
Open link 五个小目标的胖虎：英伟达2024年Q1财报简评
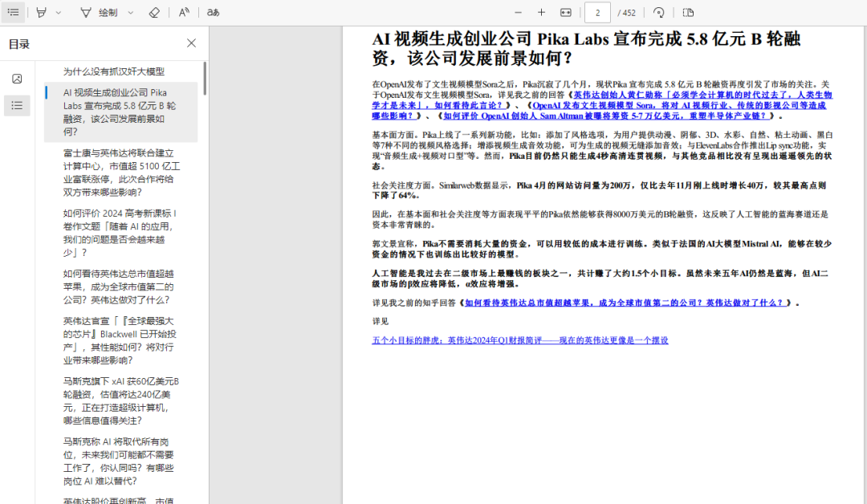pos(520,340)
